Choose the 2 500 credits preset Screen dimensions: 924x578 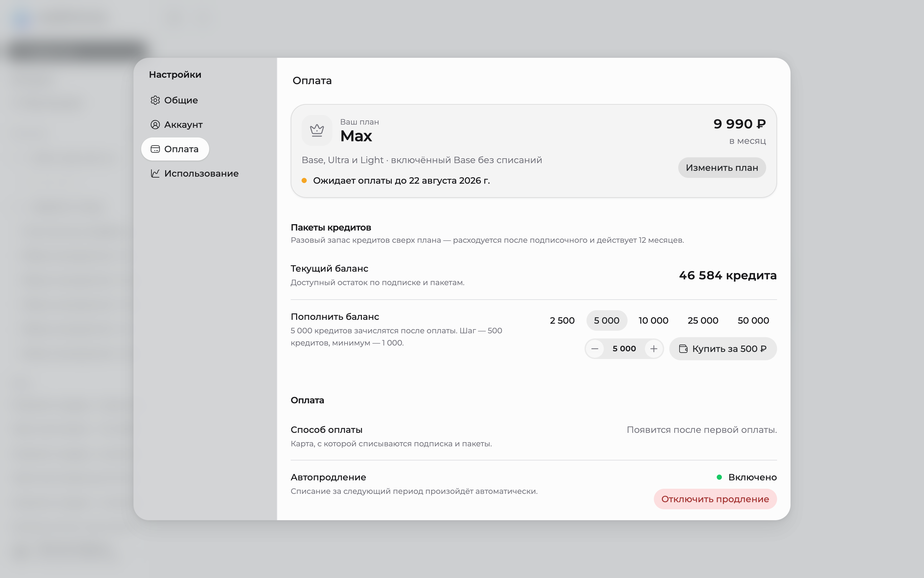(x=562, y=320)
